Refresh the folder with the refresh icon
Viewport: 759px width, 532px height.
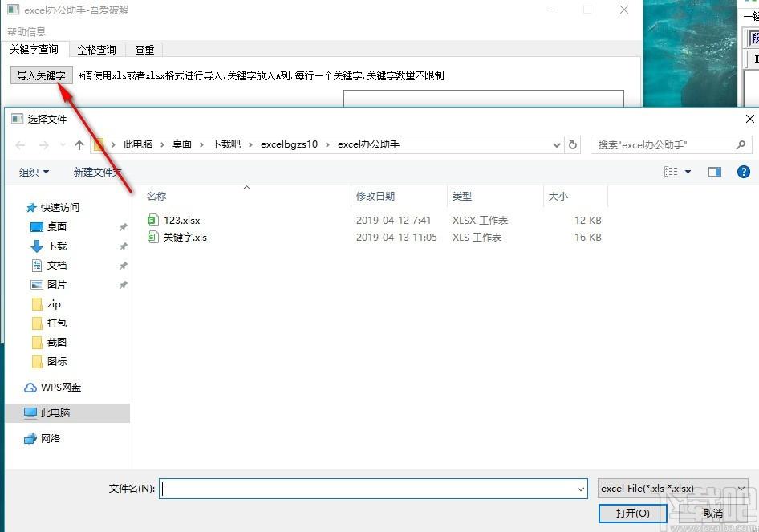coord(573,144)
